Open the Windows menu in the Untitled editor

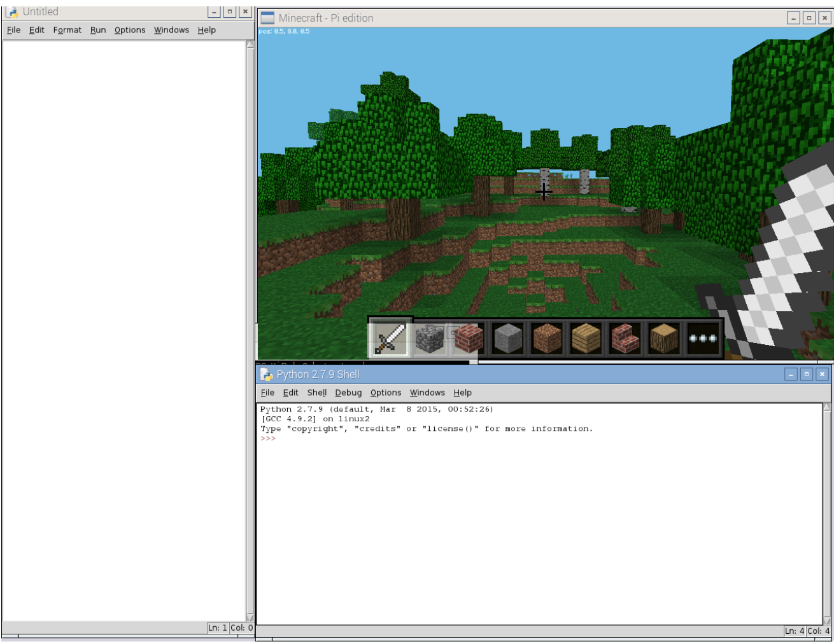click(171, 30)
